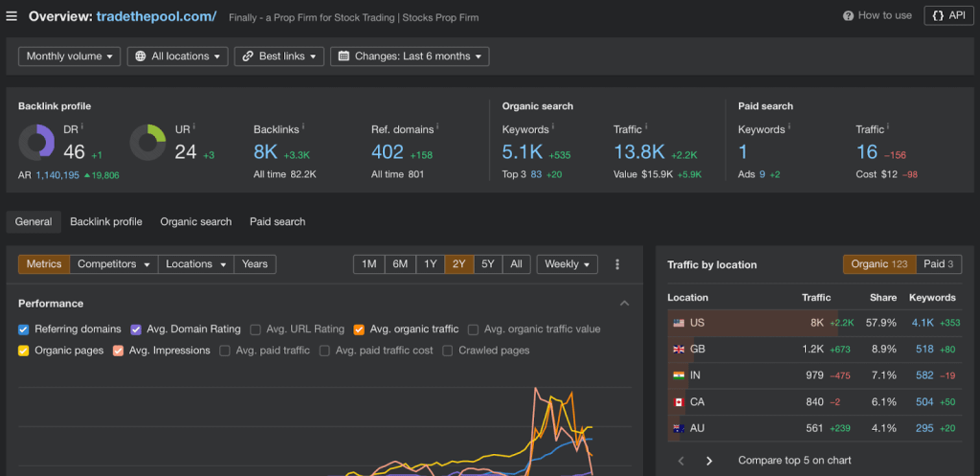Click the Ref. domains info icon

click(x=436, y=126)
